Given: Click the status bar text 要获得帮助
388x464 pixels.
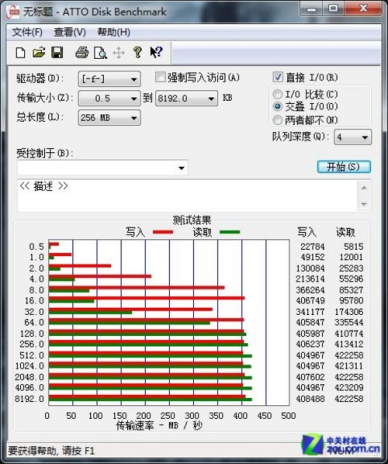Looking at the screenshot, I should coord(51,451).
